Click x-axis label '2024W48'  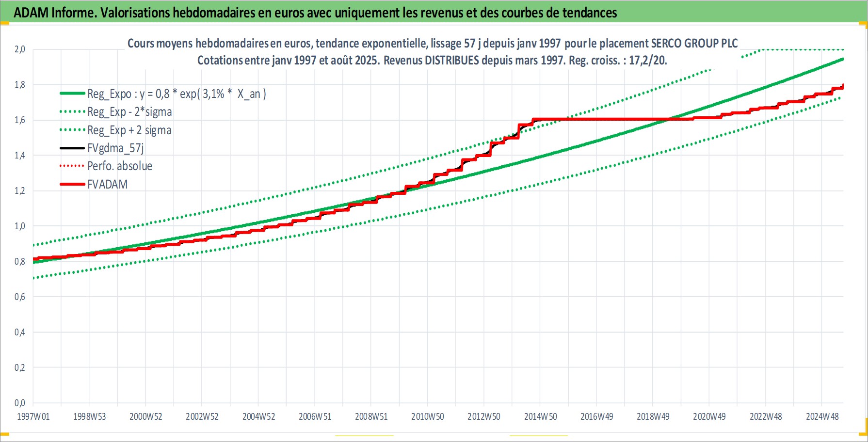pyautogui.click(x=822, y=416)
